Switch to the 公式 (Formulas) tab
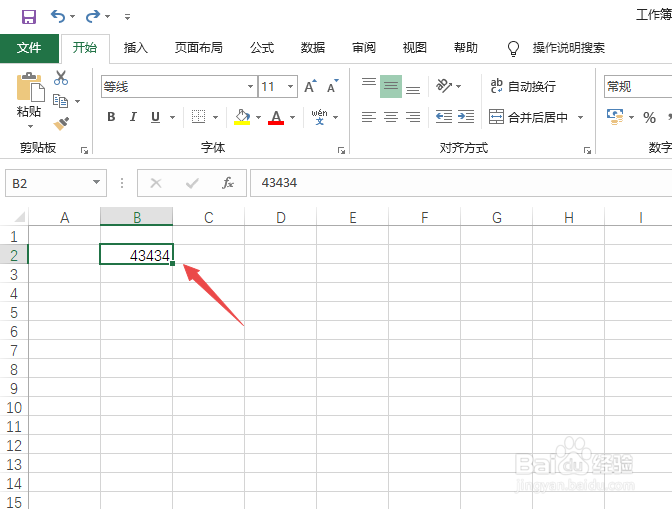 (262, 48)
